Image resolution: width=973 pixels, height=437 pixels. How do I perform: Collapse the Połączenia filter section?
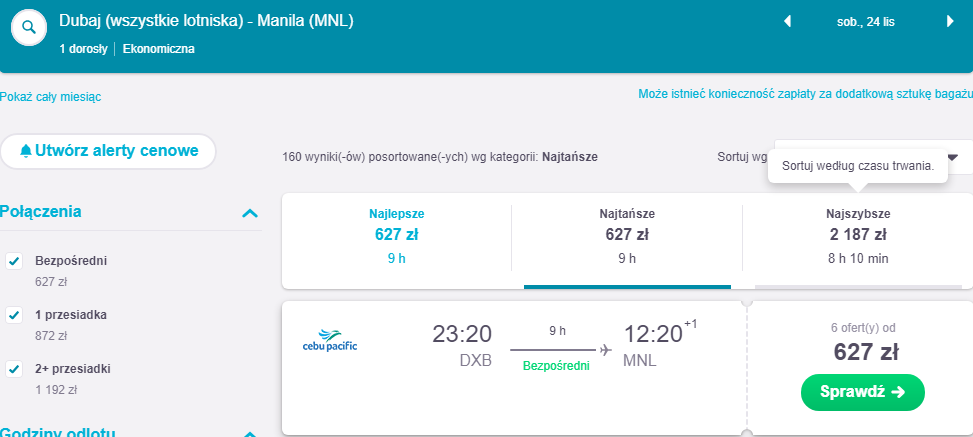point(250,213)
